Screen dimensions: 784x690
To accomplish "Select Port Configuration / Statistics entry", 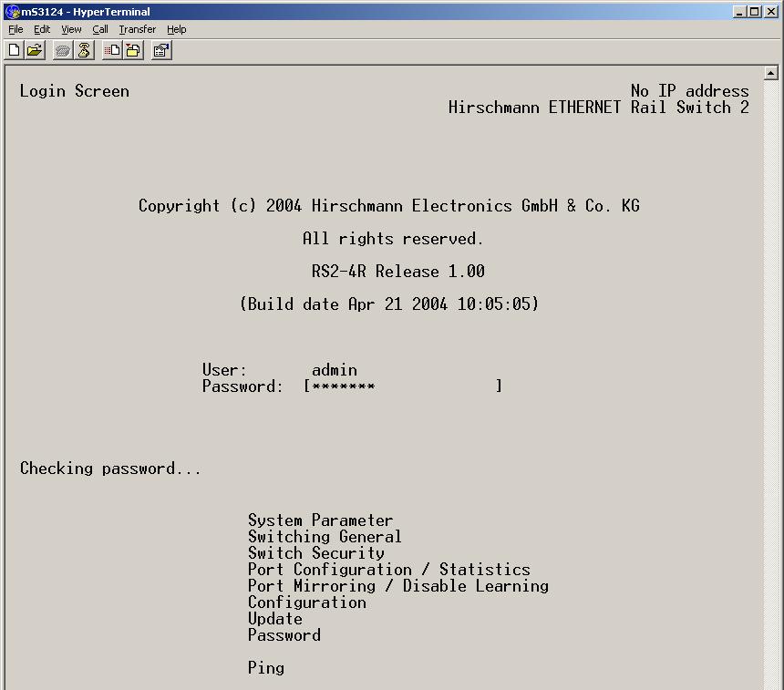I will point(388,570).
